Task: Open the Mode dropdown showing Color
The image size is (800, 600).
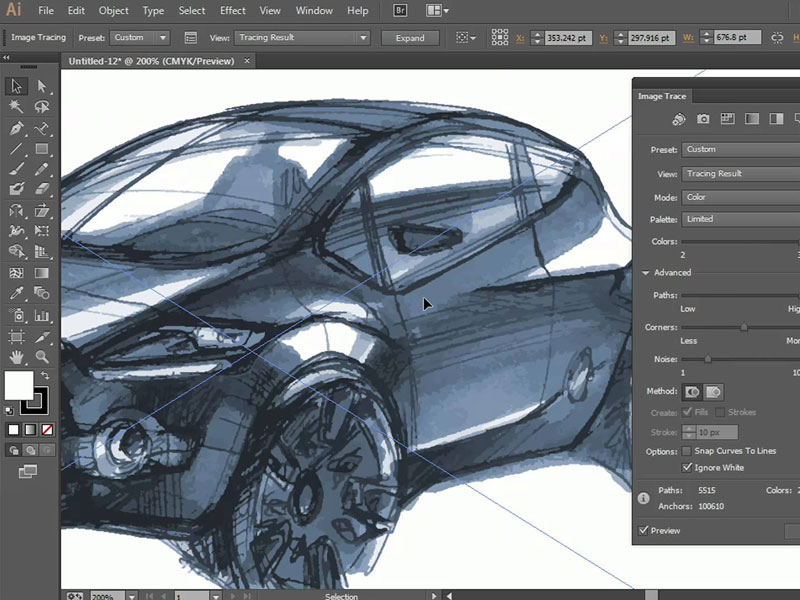Action: 741,197
